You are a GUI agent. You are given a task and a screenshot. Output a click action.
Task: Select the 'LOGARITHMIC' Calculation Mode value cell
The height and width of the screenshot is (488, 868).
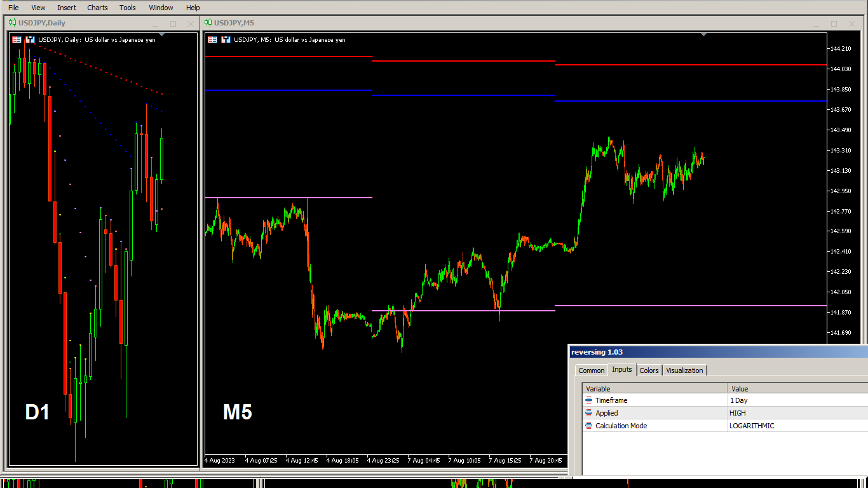[x=797, y=426]
